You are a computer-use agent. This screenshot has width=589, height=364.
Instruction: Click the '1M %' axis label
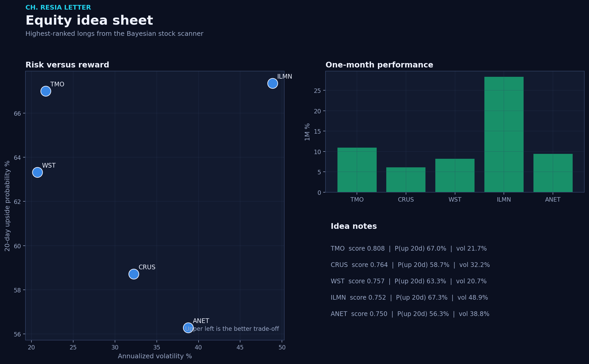coord(307,132)
